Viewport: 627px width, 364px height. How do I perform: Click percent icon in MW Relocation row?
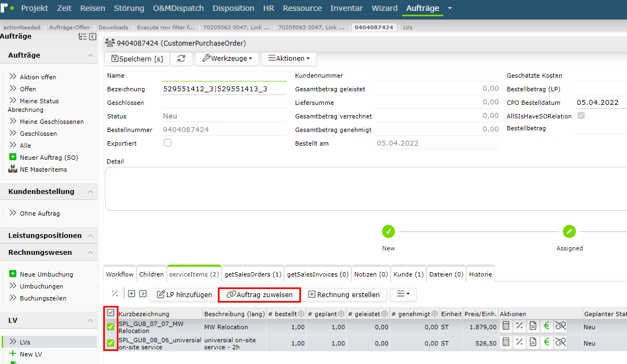tap(519, 326)
